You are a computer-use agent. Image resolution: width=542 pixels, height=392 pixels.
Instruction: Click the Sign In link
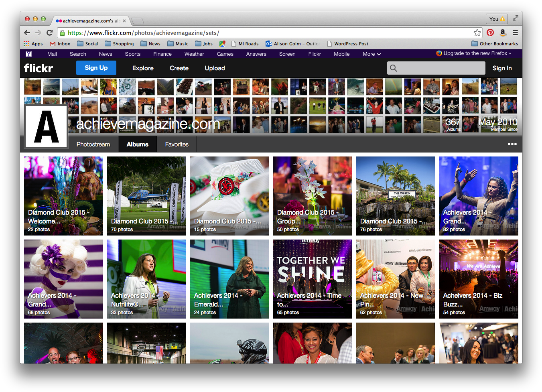(502, 68)
